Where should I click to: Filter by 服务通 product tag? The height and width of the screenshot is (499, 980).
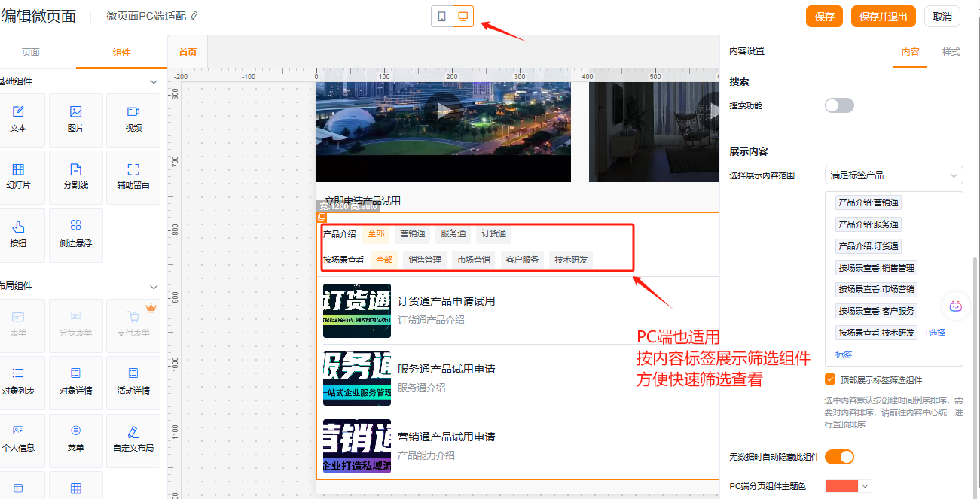point(453,234)
